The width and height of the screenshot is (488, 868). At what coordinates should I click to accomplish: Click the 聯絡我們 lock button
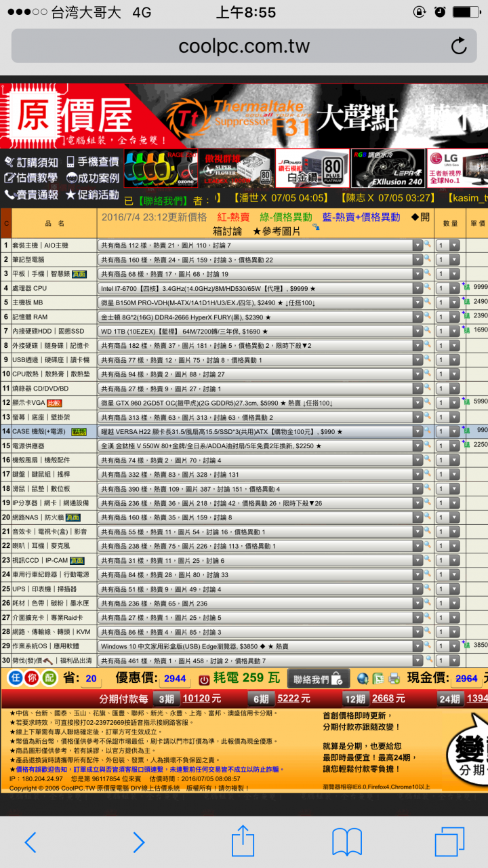point(319,679)
